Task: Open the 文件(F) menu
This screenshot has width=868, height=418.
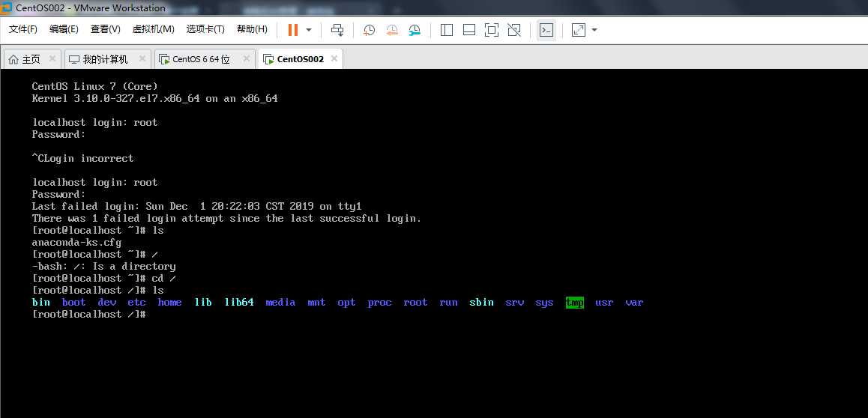Action: coord(22,29)
